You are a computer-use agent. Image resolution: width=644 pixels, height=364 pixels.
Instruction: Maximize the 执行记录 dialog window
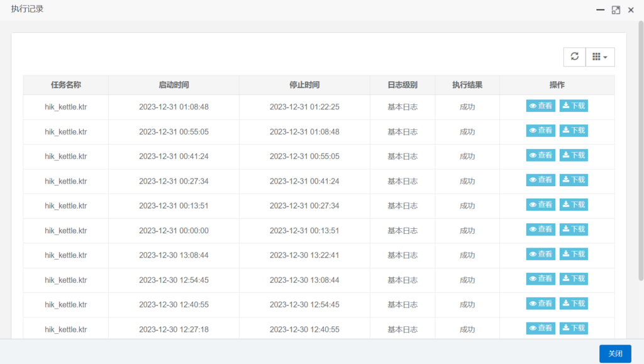616,10
